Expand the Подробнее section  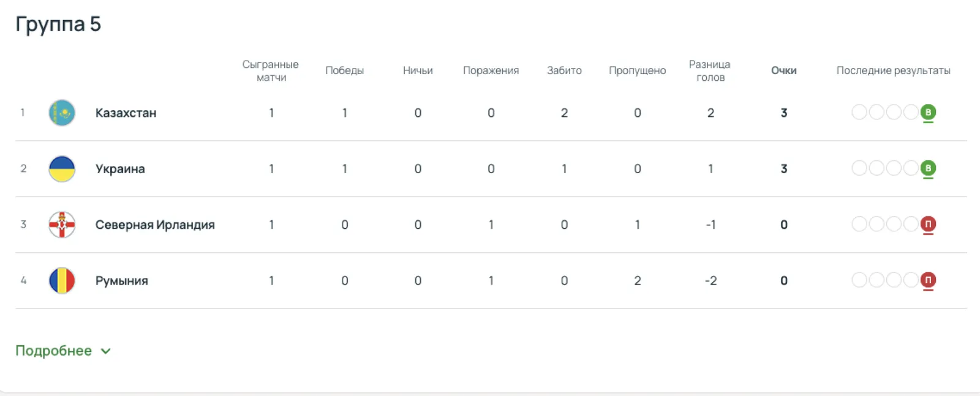pos(53,351)
